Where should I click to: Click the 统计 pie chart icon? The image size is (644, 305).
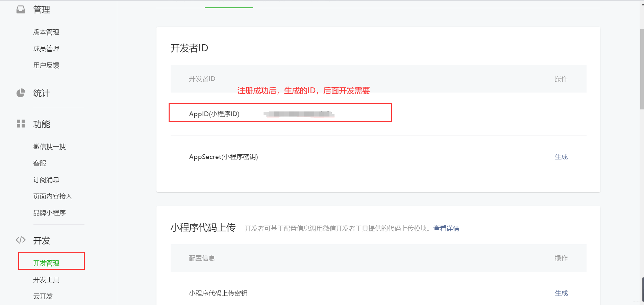[21, 93]
